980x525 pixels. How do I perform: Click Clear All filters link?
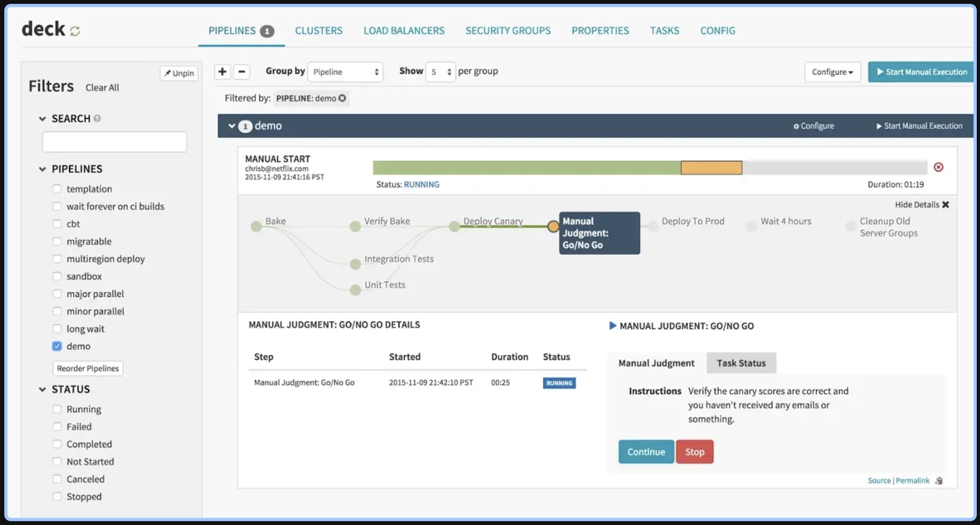(x=102, y=87)
